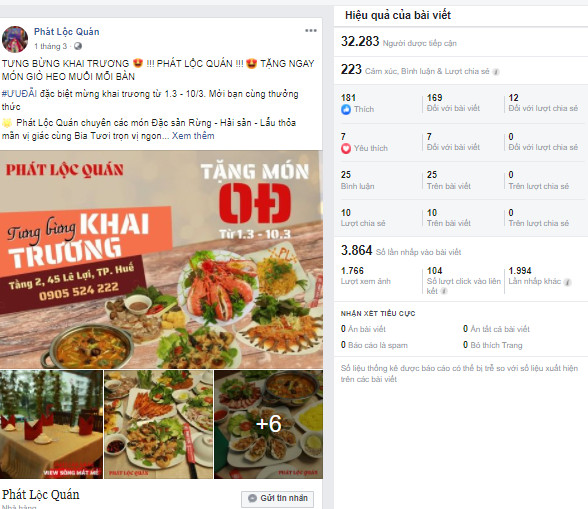This screenshot has width=588, height=509.
Task: Click the #ƯUĐÃI hashtag
Action: pyautogui.click(x=19, y=93)
